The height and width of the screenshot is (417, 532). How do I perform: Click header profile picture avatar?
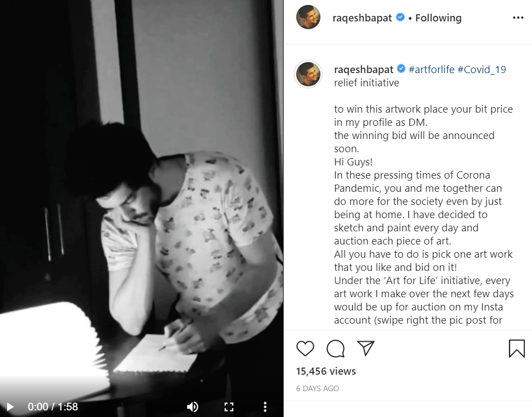tap(308, 18)
